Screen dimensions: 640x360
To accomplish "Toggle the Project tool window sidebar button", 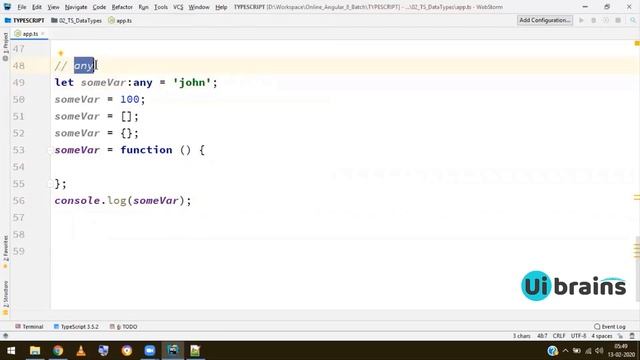I will point(5,47).
